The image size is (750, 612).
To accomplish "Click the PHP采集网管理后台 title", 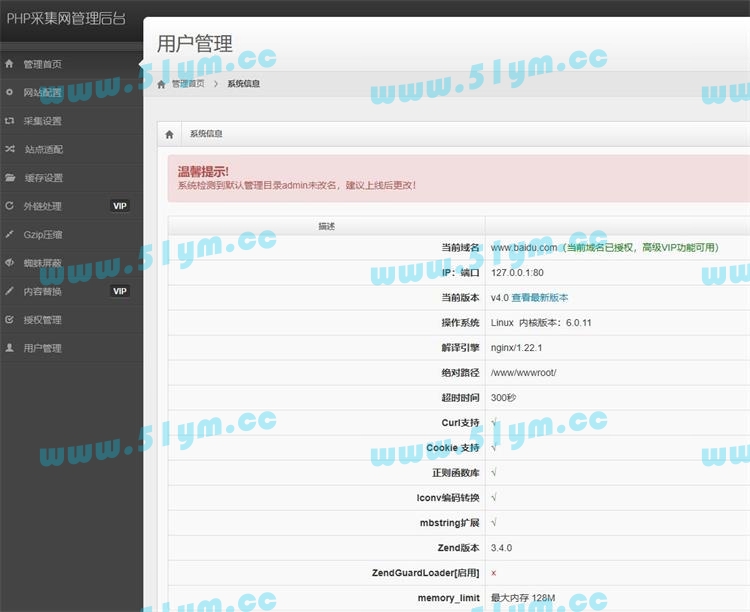I will pyautogui.click(x=66, y=19).
